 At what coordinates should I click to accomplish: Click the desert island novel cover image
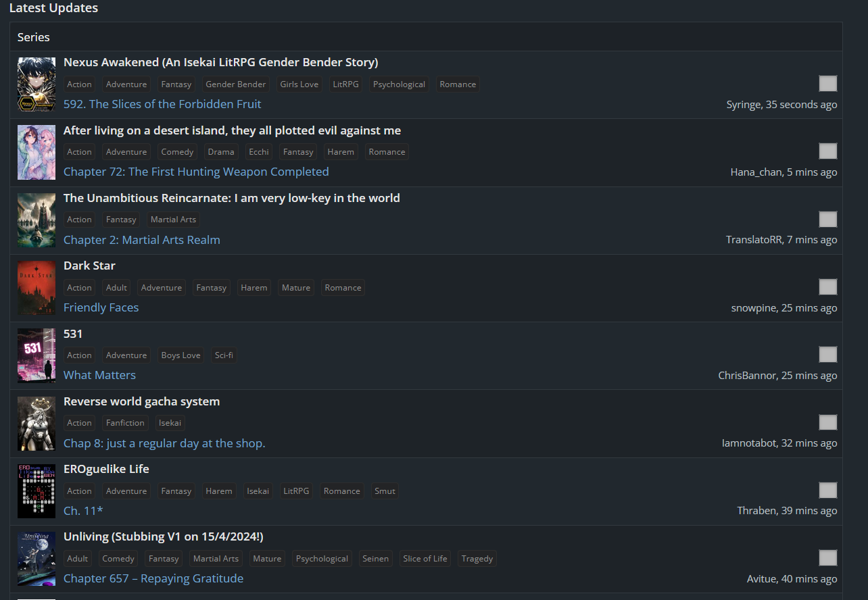click(x=37, y=152)
